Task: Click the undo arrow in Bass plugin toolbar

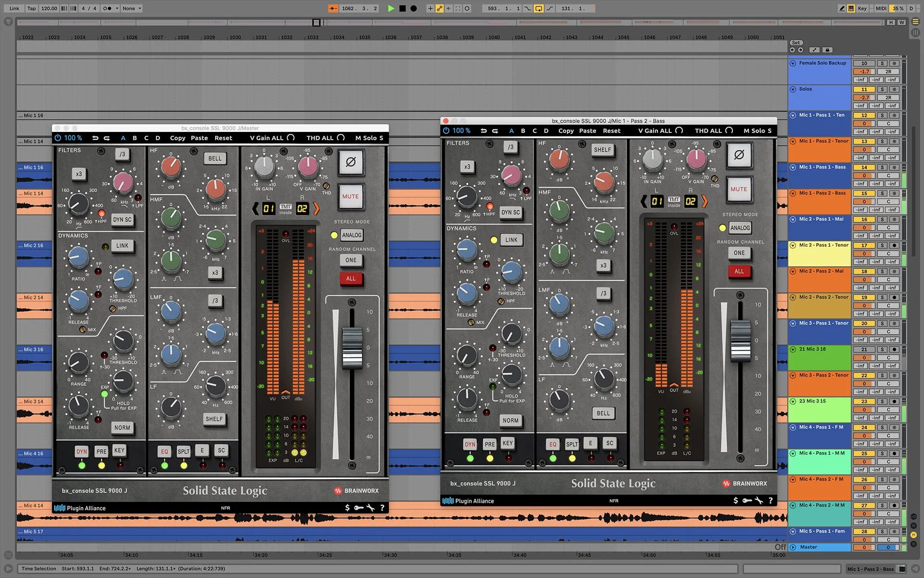Action: pyautogui.click(x=483, y=131)
